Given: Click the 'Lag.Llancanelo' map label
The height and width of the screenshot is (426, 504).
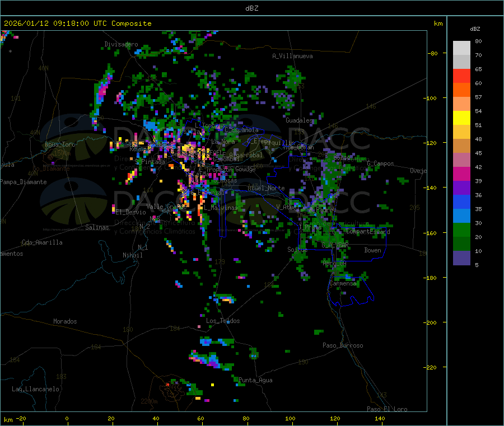Looking at the screenshot, I should pos(36,389).
